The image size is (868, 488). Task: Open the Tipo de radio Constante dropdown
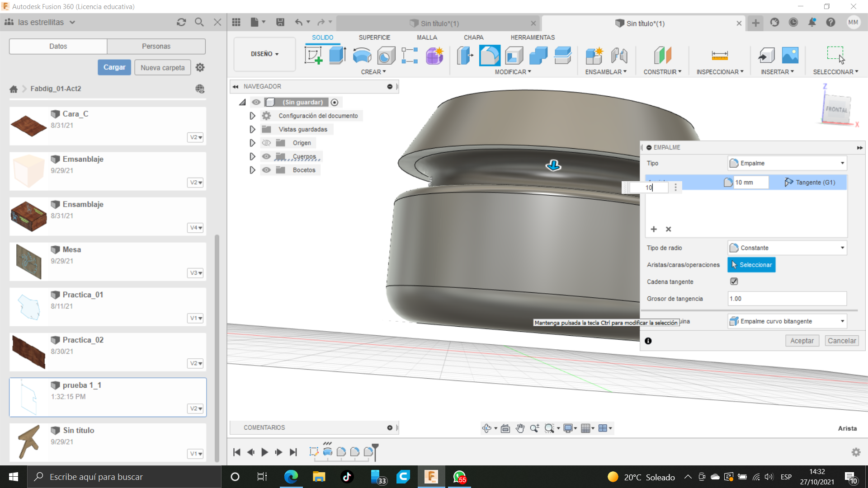(787, 248)
